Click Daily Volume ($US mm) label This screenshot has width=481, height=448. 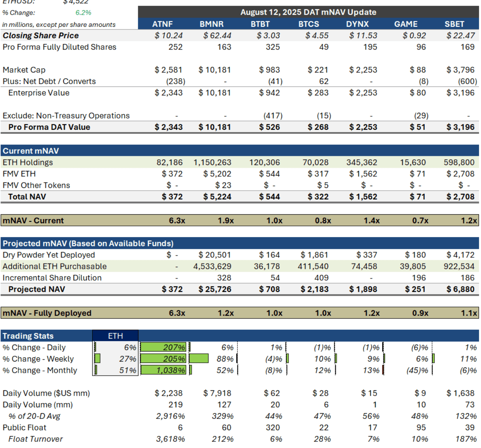click(46, 393)
